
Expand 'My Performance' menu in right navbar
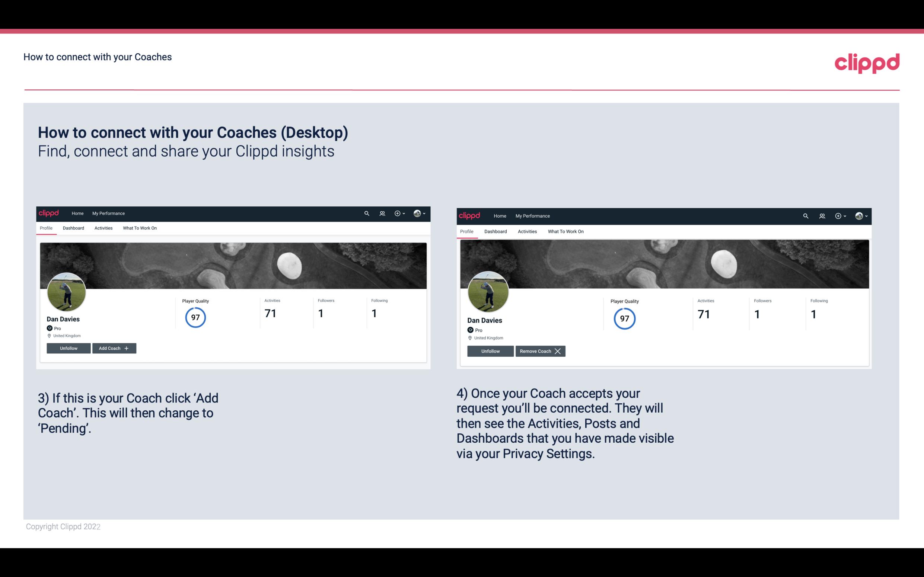(x=532, y=215)
